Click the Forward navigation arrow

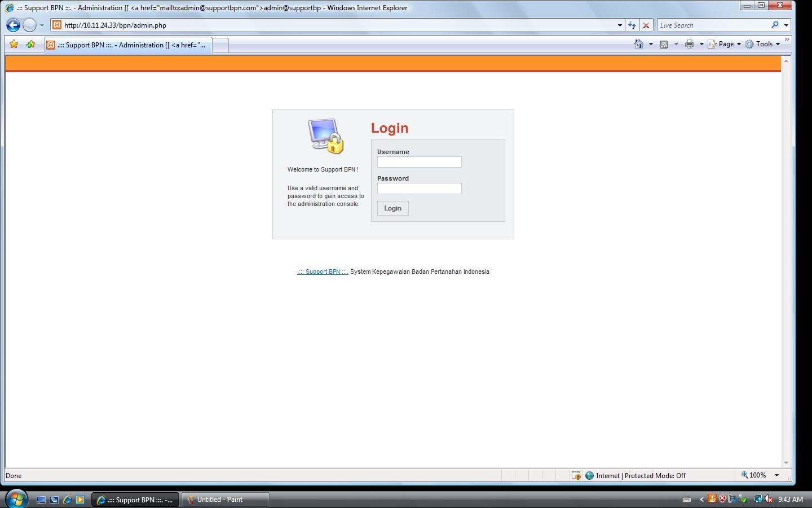pos(29,25)
